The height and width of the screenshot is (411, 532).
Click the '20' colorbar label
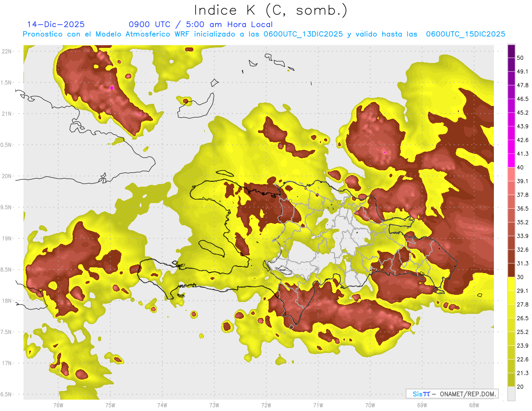pos(520,387)
